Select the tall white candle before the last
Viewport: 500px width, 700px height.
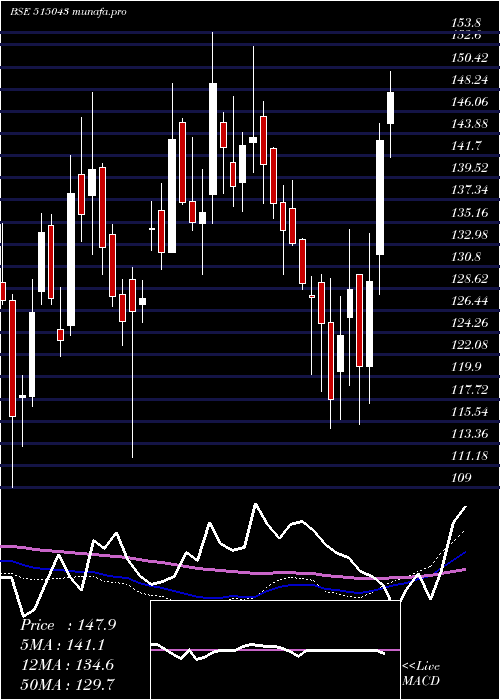[380, 197]
